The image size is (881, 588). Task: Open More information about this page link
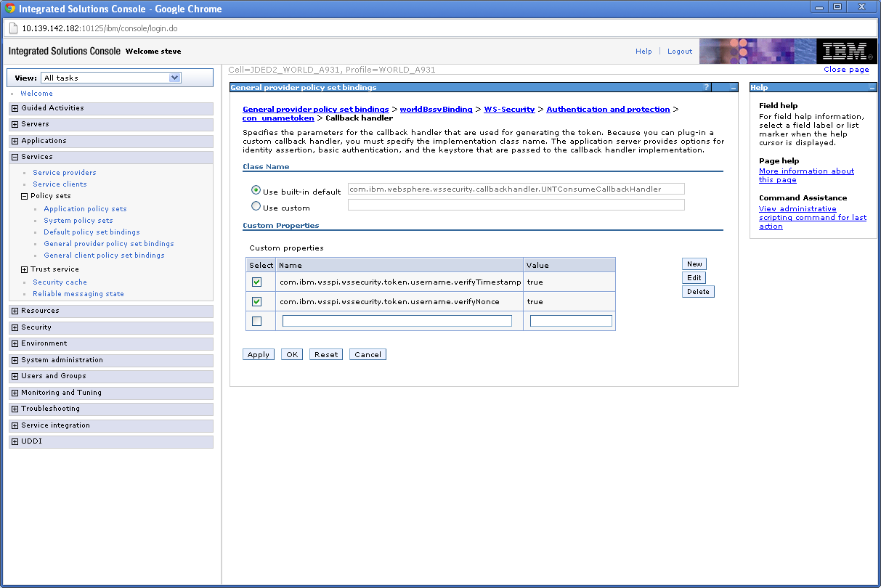[806, 176]
